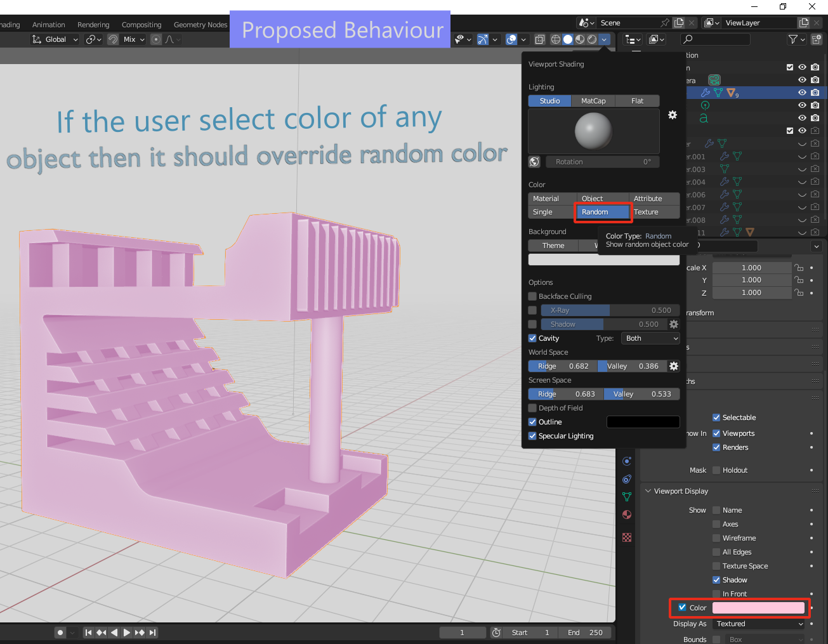
Task: Enable Backface Culling checkbox
Action: point(532,296)
